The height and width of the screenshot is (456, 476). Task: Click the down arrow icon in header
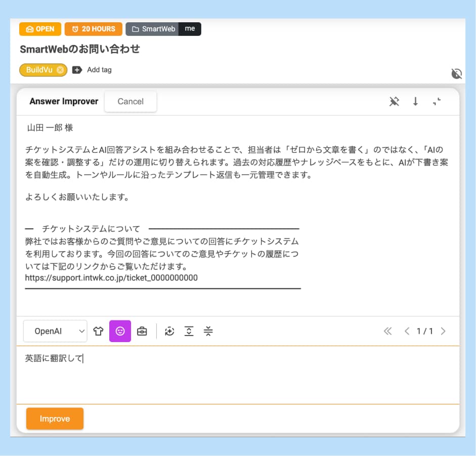pyautogui.click(x=415, y=101)
